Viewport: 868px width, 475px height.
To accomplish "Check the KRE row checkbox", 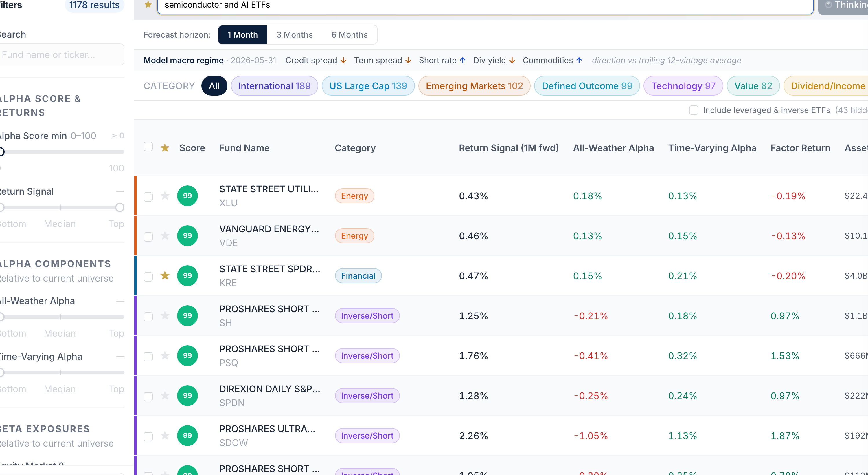I will [148, 277].
